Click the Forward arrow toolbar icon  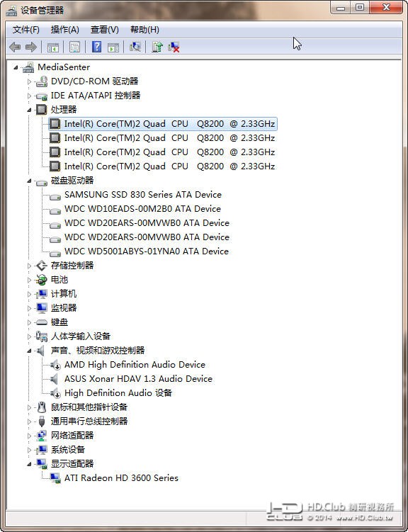pyautogui.click(x=31, y=47)
